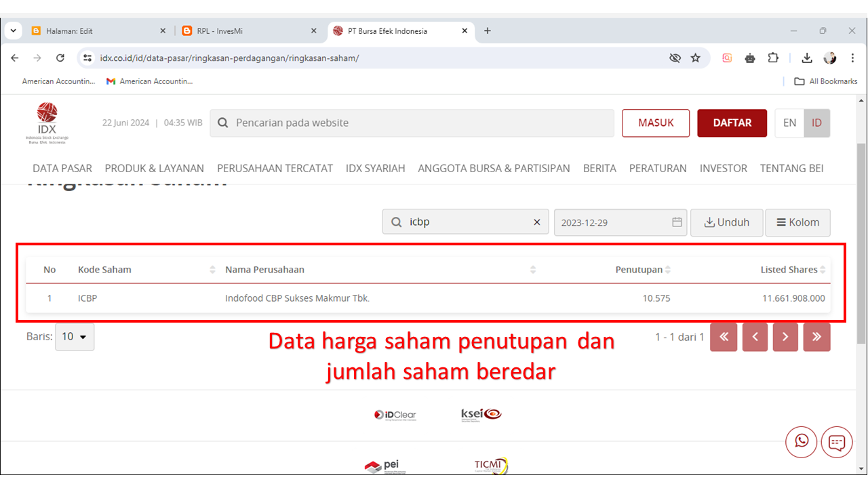Open first American Accounting bookmark
Viewport: 868px width, 488px height.
coord(58,81)
